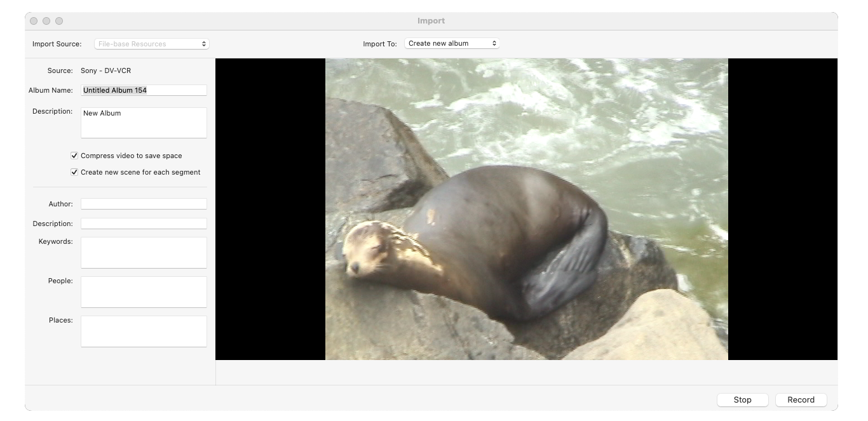Select "Create new album" from Import To

(451, 43)
